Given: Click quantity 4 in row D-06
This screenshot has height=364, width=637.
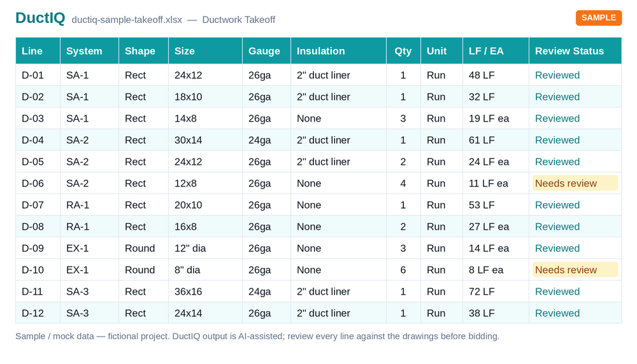Looking at the screenshot, I should (403, 183).
